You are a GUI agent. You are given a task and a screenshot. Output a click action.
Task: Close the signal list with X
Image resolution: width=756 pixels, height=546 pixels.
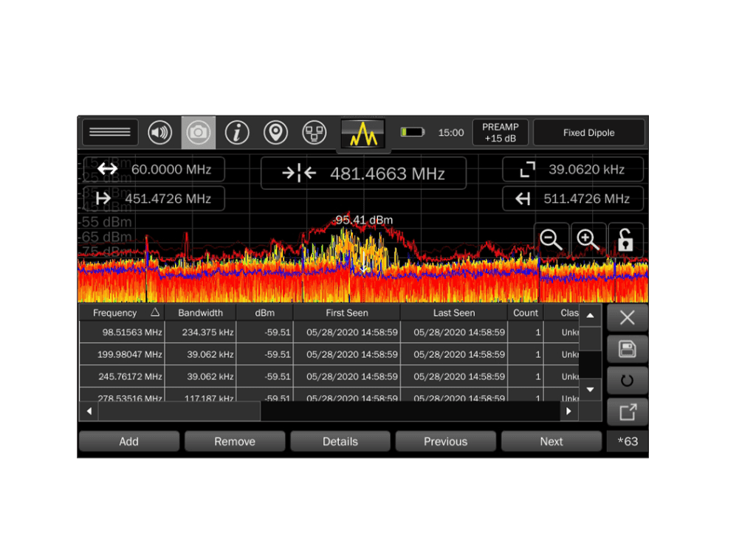[x=628, y=317]
